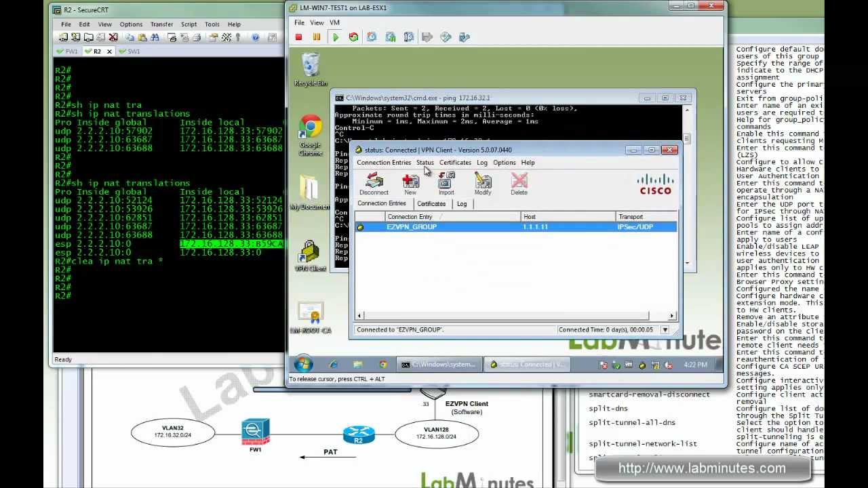The image size is (868, 488).
Task: Click right arrow of VPN list horizontal scrollbar
Action: click(672, 316)
